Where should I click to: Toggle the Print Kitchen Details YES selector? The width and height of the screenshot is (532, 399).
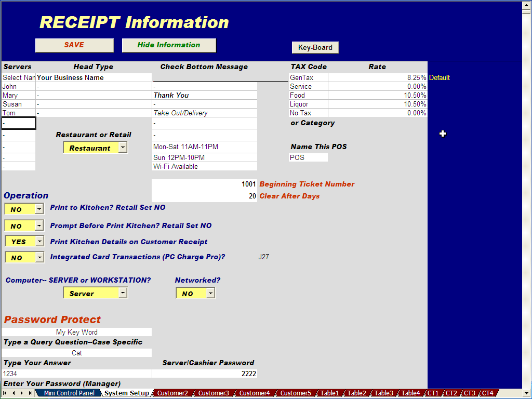[39, 242]
